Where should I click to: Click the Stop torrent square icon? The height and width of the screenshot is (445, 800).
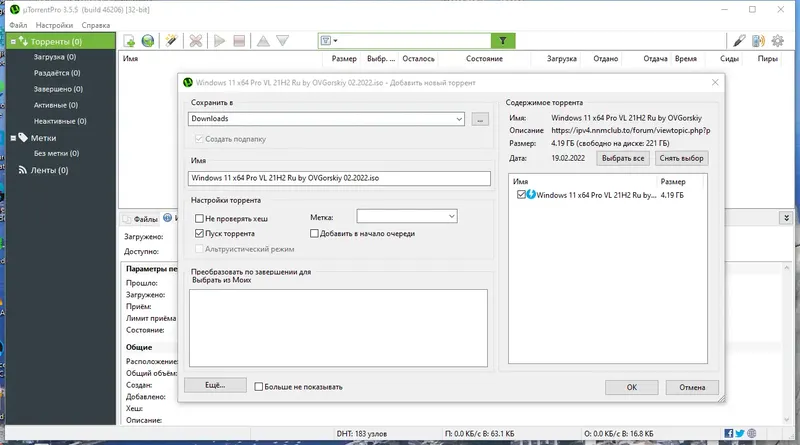[239, 41]
